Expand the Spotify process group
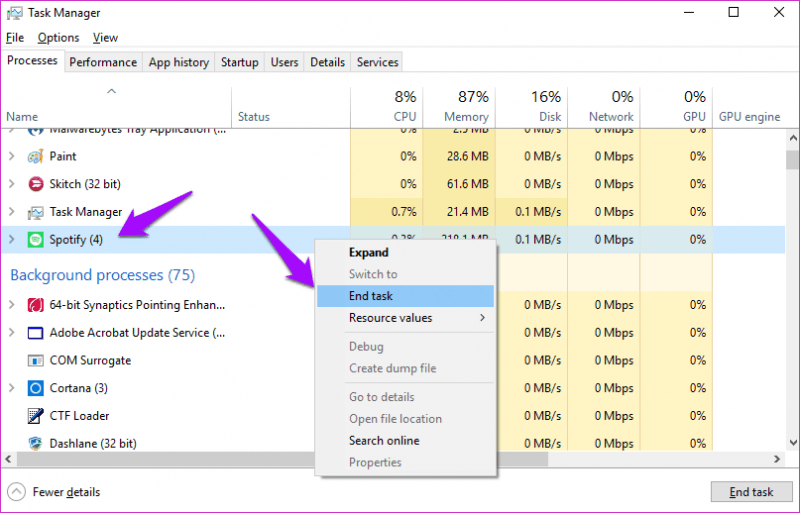Viewport: 800px width, 513px height. pyautogui.click(x=12, y=240)
